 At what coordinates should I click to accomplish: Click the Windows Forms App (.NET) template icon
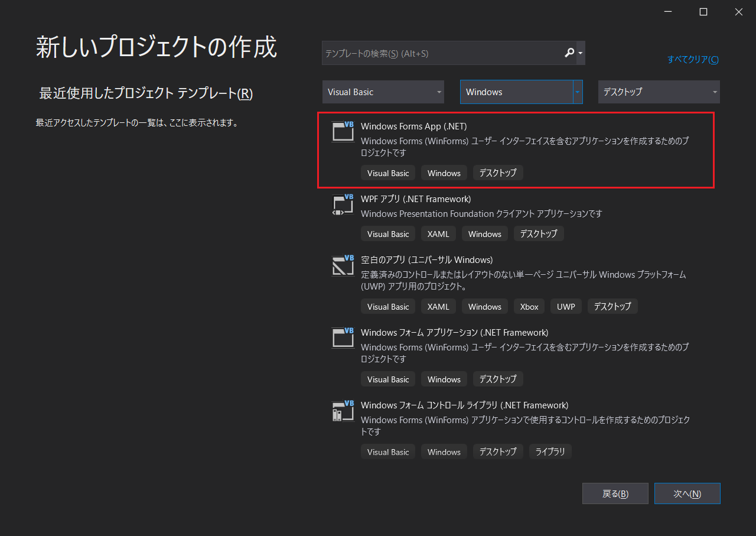click(343, 131)
